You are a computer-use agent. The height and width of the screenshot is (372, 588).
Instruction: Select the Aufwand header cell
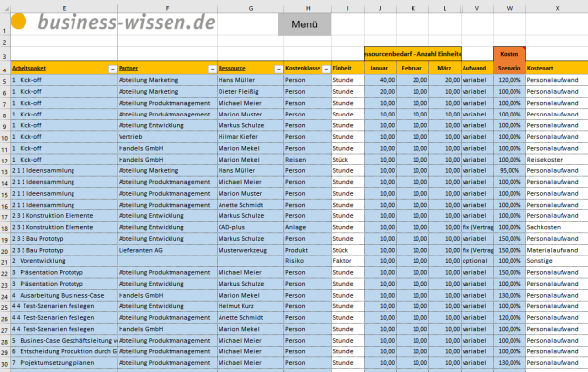click(477, 68)
